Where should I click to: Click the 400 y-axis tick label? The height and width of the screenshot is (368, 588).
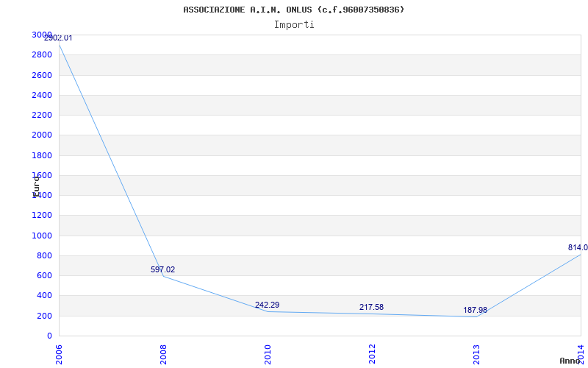pyautogui.click(x=45, y=296)
